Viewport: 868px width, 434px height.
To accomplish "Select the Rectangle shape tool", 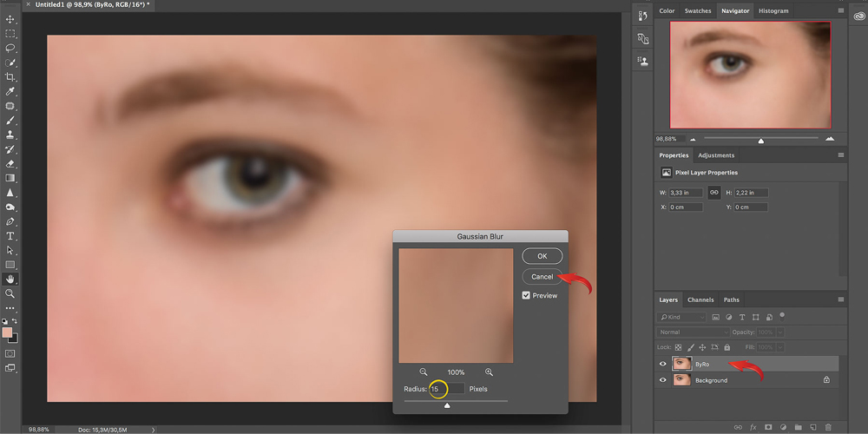I will [10, 265].
